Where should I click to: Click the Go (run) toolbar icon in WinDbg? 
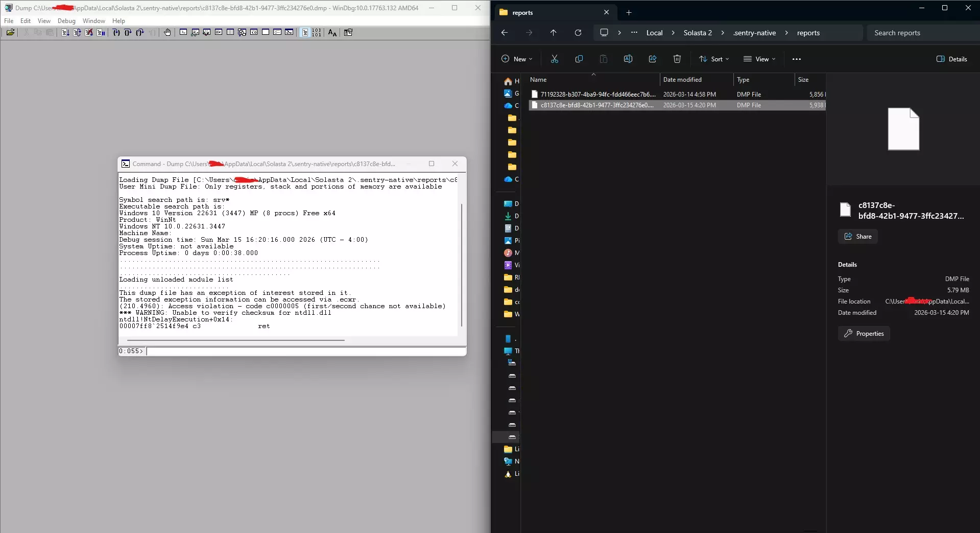click(65, 33)
